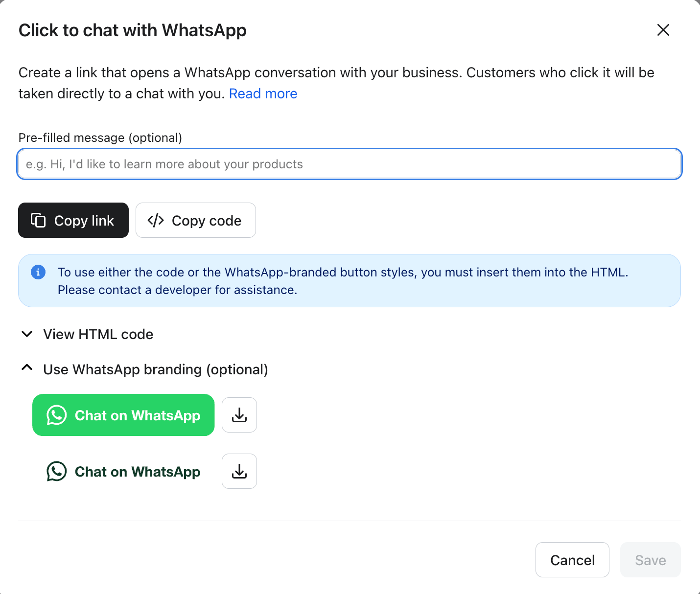The width and height of the screenshot is (700, 594).
Task: Click the WhatsApp logo on the white button
Action: coord(57,471)
